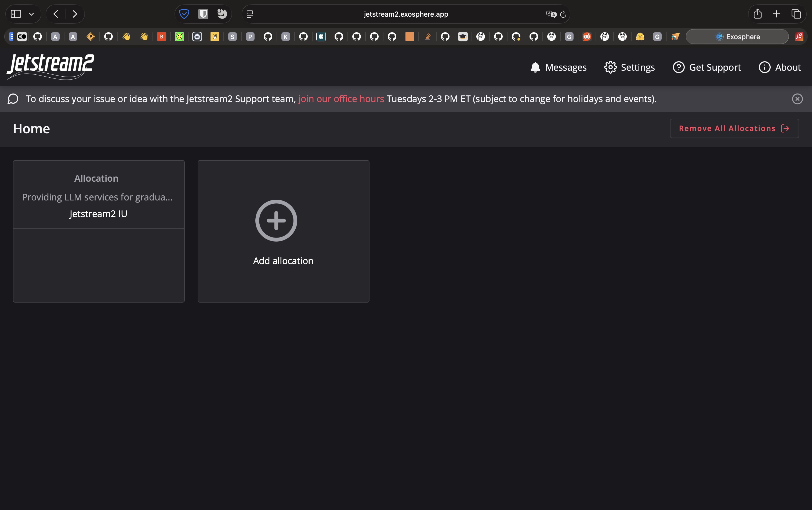Image resolution: width=812 pixels, height=510 pixels.
Task: Open the About page from the header
Action: click(x=779, y=67)
